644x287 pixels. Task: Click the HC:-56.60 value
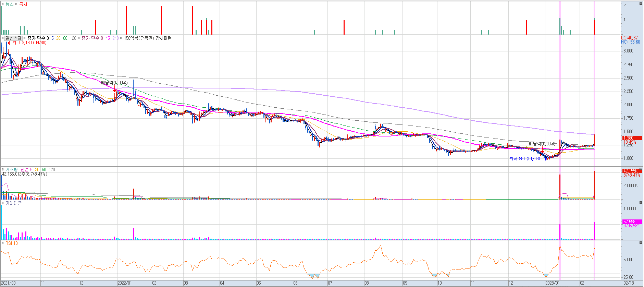click(631, 42)
